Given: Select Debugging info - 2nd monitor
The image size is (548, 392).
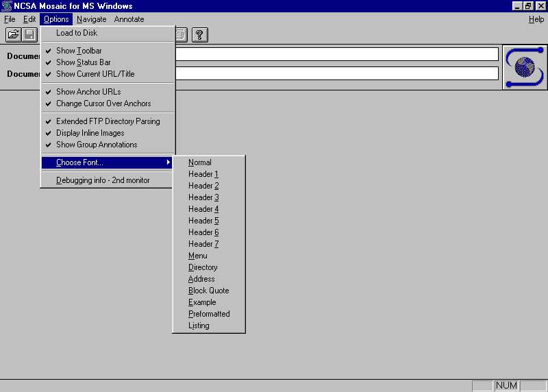Looking at the screenshot, I should 107,180.
